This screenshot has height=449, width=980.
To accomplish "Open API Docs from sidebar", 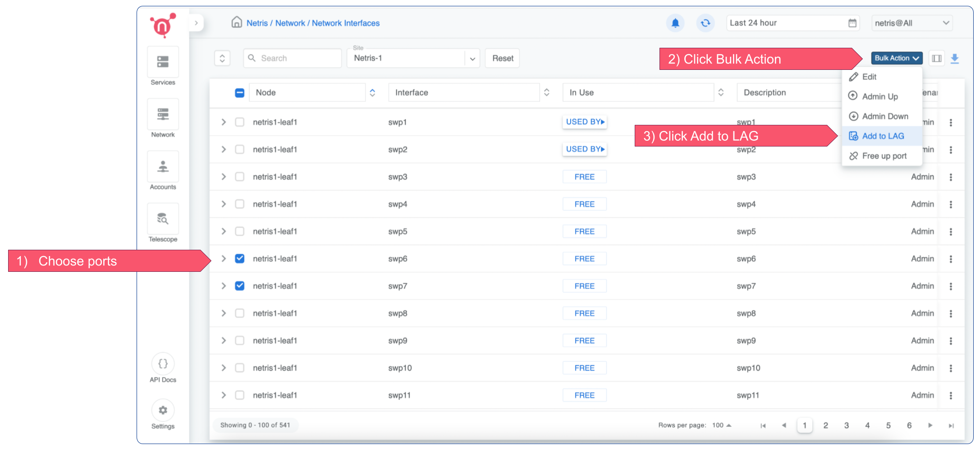I will click(x=163, y=364).
